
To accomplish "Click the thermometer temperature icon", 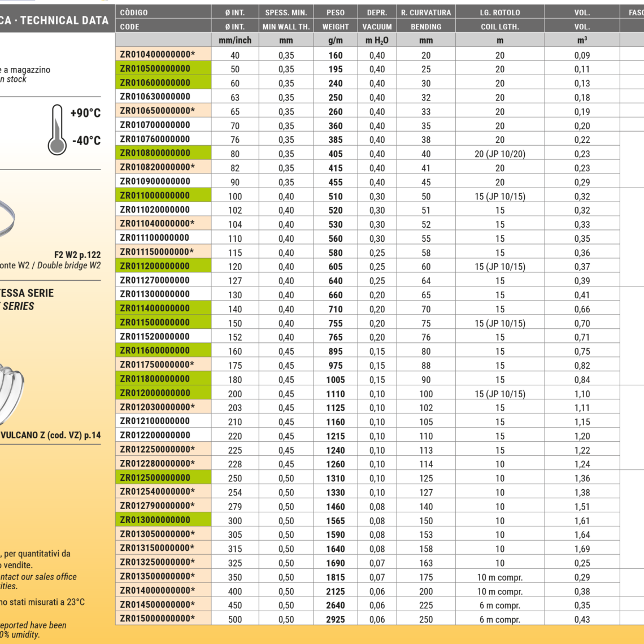I will pos(57,129).
